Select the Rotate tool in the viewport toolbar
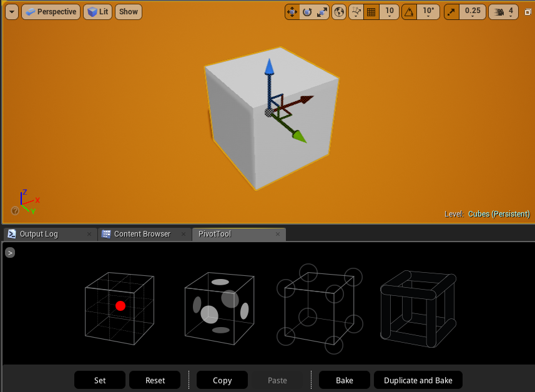Image resolution: width=535 pixels, height=392 pixels. click(306, 11)
